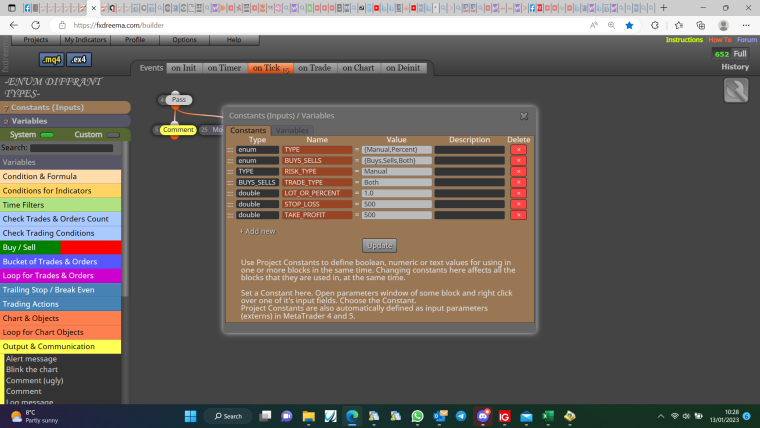Viewport: 760px width, 428px height.
Task: Open type dropdown of TRADE_TYPE row
Action: 257,182
